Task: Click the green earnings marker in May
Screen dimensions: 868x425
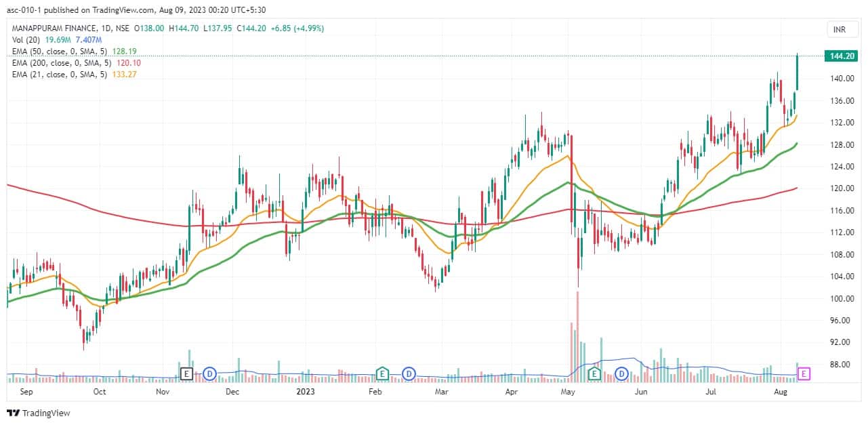Action: click(x=595, y=373)
